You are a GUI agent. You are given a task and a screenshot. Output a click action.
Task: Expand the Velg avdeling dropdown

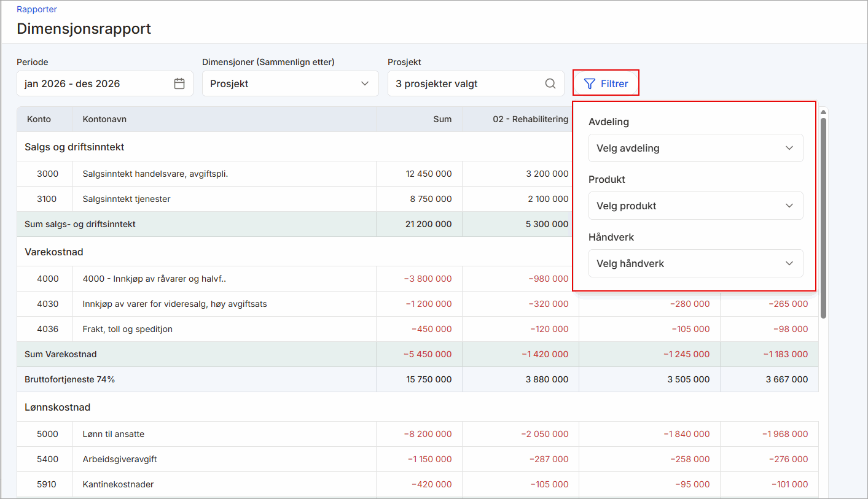point(696,148)
